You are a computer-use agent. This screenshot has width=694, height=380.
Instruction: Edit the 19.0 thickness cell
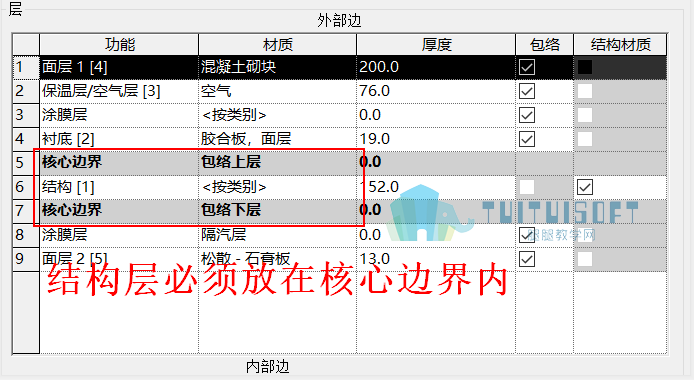coord(436,139)
